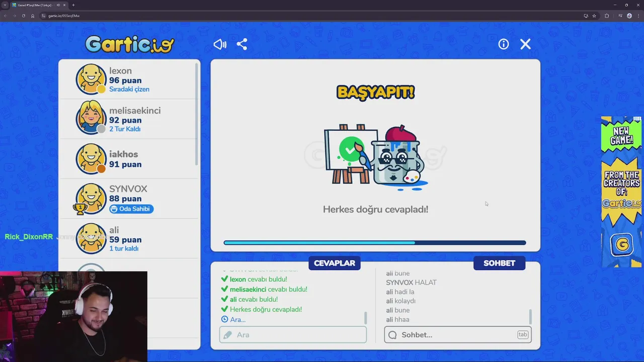Mute the tab via its audio icon
This screenshot has height=362, width=644.
[58, 5]
